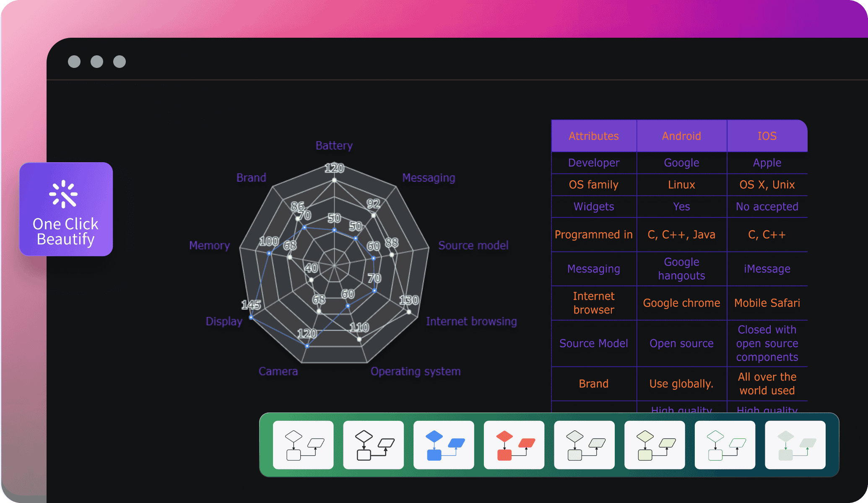Click the Source model axis label
The height and width of the screenshot is (503, 868).
click(x=473, y=245)
